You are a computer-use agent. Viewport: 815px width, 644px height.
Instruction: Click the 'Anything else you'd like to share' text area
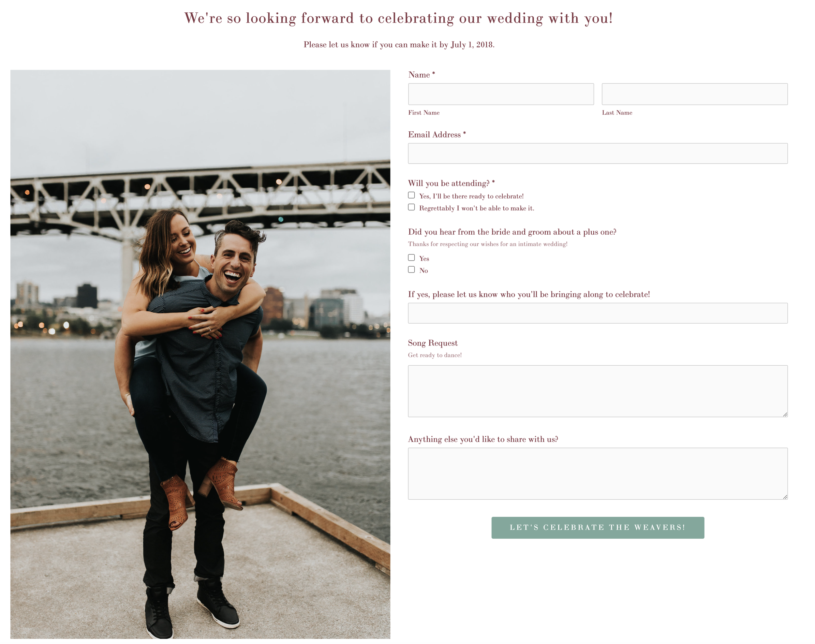[598, 474]
